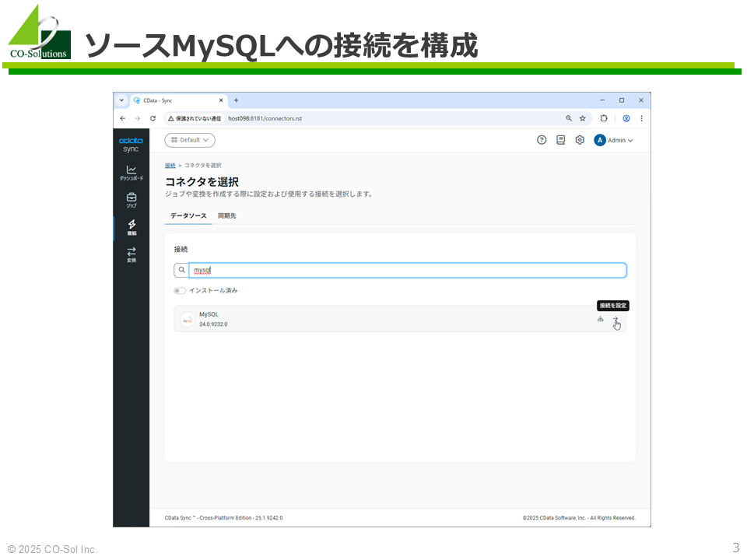Click in the mysql connection search field
Viewport: 747px width, 560px height.
pyautogui.click(x=407, y=270)
